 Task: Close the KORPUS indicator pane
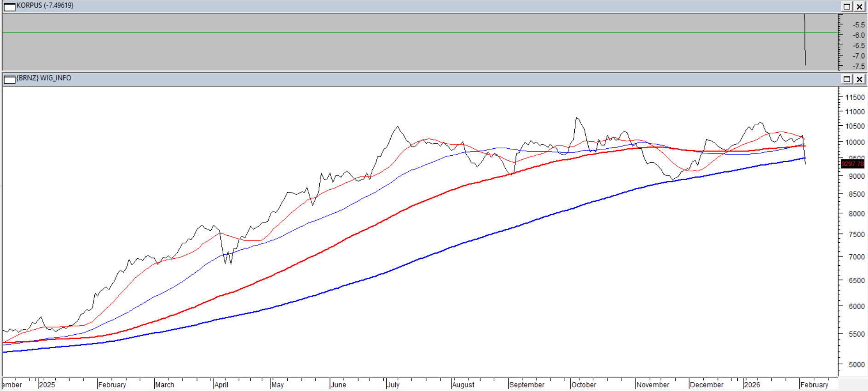(859, 6)
